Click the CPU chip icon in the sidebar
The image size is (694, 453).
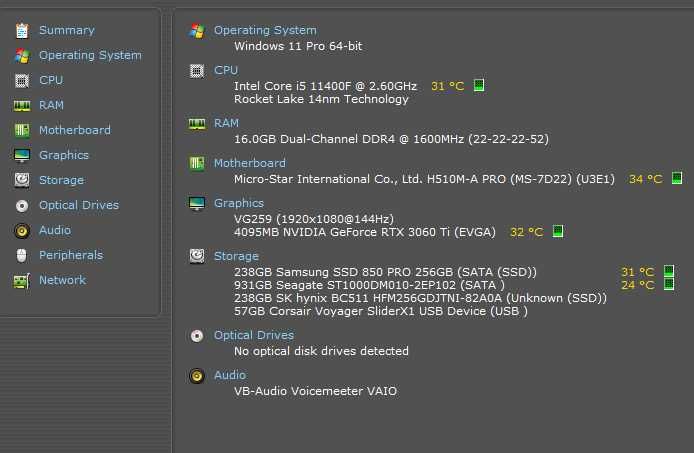pyautogui.click(x=21, y=80)
